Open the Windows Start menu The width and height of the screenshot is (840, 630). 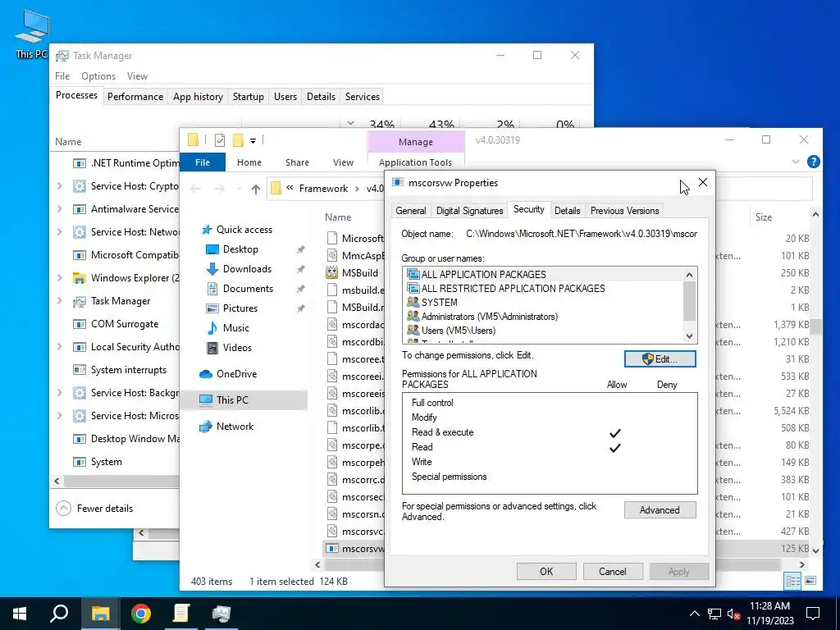tap(20, 614)
